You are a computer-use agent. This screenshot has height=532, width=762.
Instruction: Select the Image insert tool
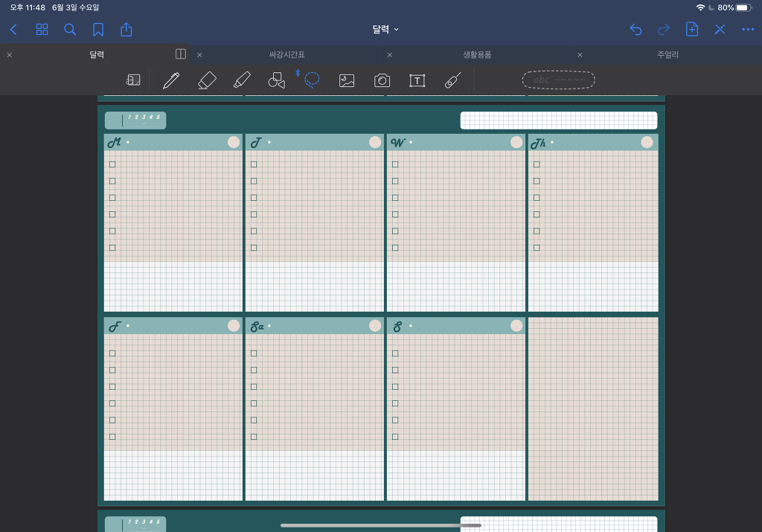(347, 80)
